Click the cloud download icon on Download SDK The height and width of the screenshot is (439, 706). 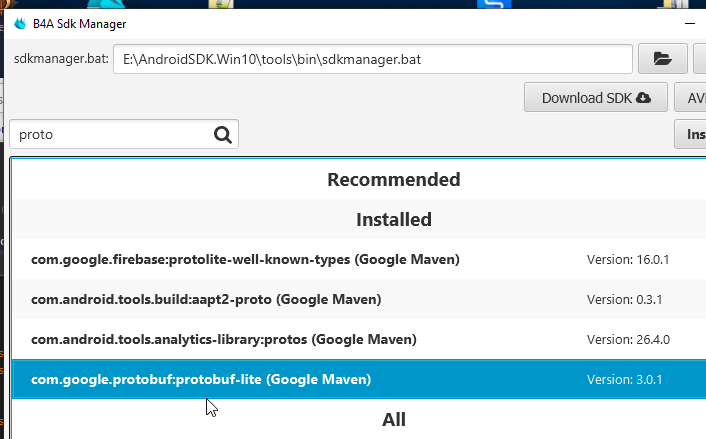pyautogui.click(x=643, y=98)
